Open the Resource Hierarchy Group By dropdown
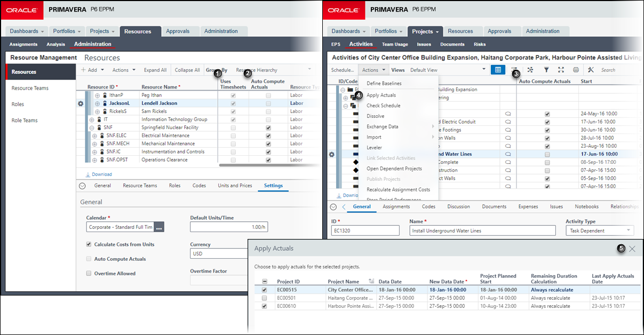The height and width of the screenshot is (335, 644). pos(274,70)
